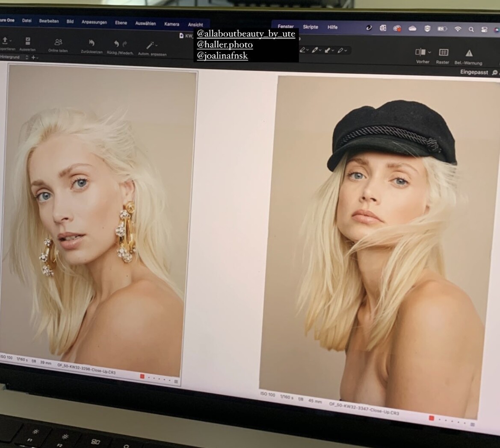The image size is (500, 448).
Task: Open the @joalinafnsk mention
Action: pyautogui.click(x=222, y=56)
